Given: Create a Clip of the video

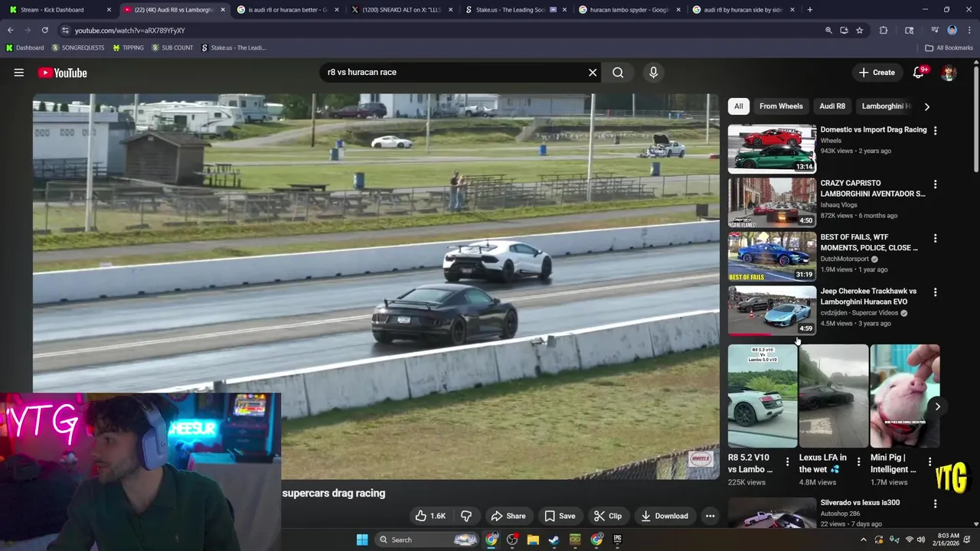Looking at the screenshot, I should (x=608, y=516).
